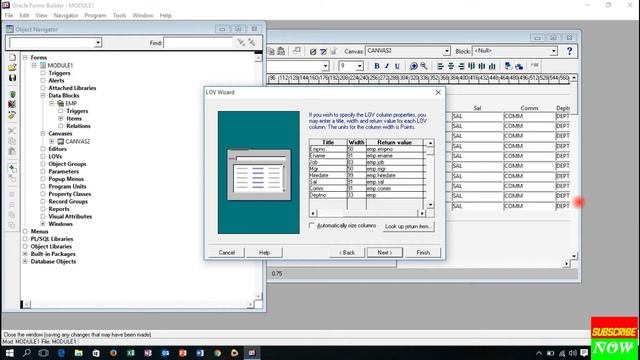The width and height of the screenshot is (640, 360).
Task: Select the Record Groups tree node
Action: [68, 202]
